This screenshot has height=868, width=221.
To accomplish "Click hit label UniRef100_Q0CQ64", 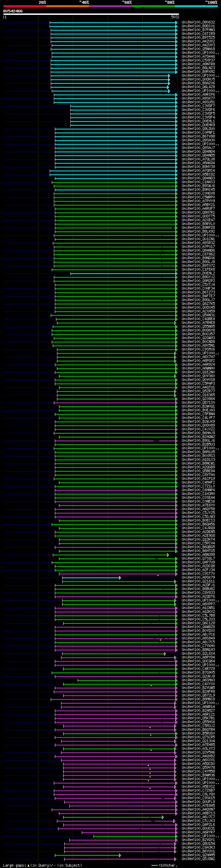I will click(198, 661).
